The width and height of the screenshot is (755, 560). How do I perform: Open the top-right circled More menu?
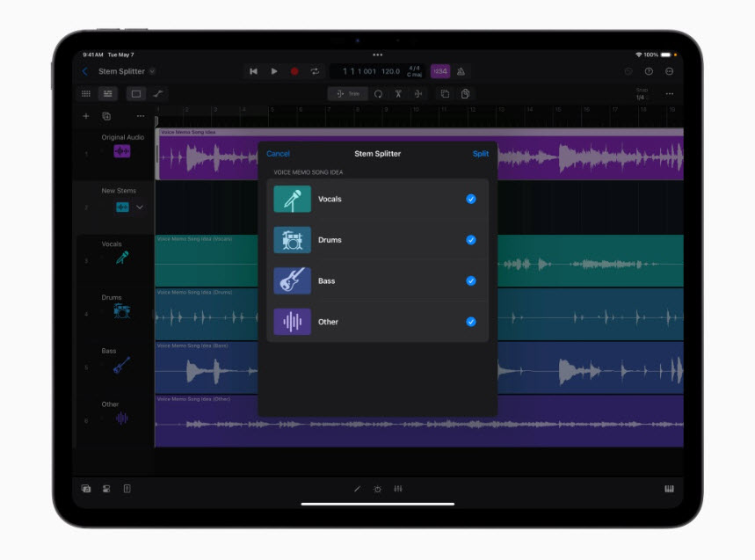[x=669, y=71]
